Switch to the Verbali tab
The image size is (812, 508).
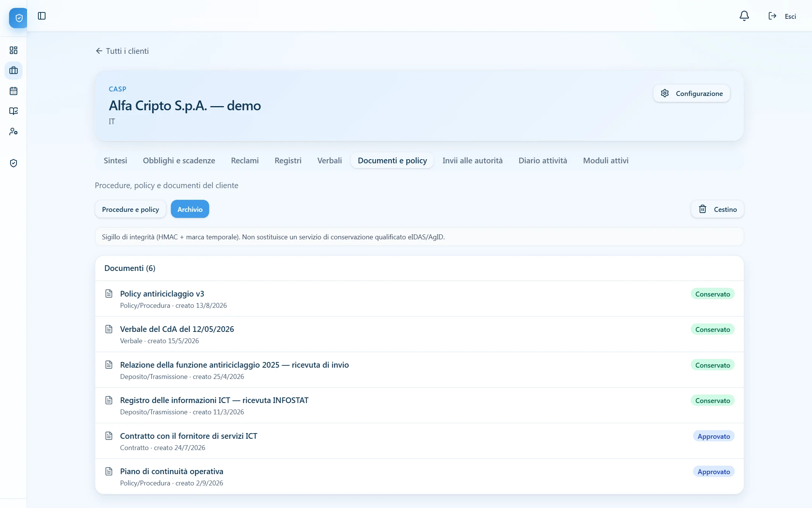pos(329,160)
